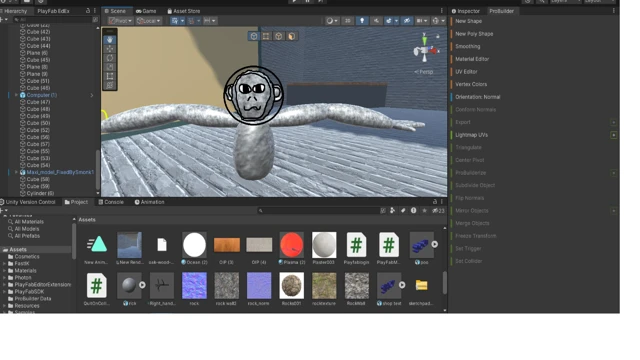Viewport: 640px width, 360px height.
Task: Switch to the Console tab
Action: (111, 202)
